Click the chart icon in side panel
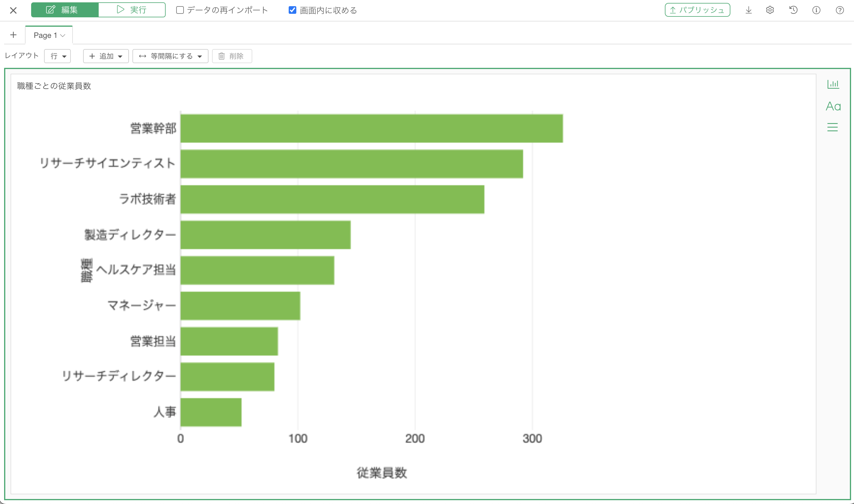This screenshot has height=504, width=854. point(833,84)
